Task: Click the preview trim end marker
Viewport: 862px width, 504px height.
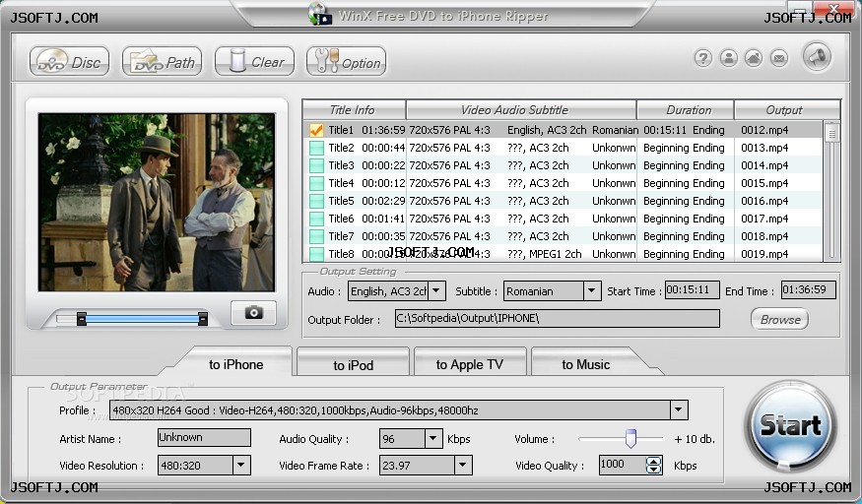Action: [203, 318]
